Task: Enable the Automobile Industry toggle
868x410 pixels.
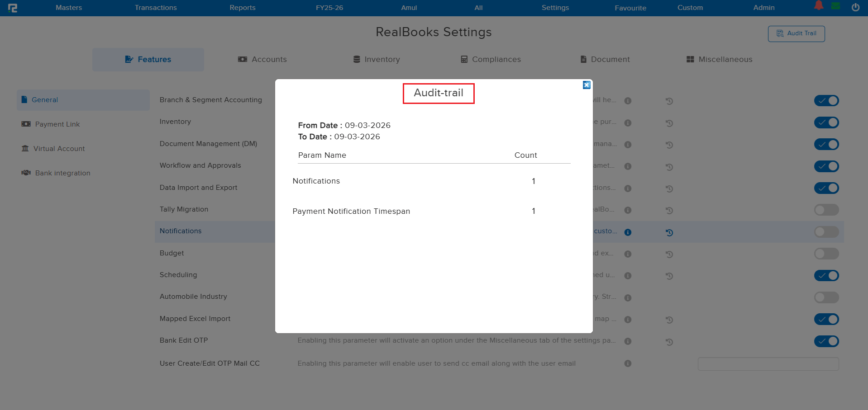Action: click(x=826, y=297)
